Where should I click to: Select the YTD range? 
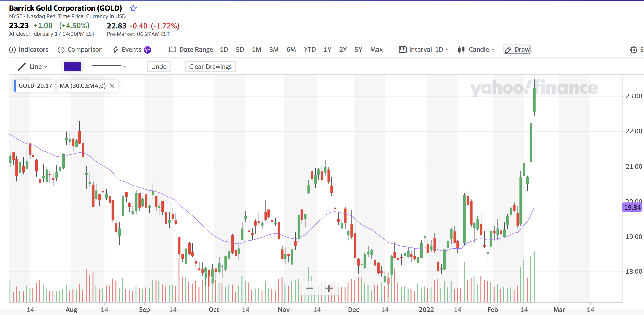[310, 50]
